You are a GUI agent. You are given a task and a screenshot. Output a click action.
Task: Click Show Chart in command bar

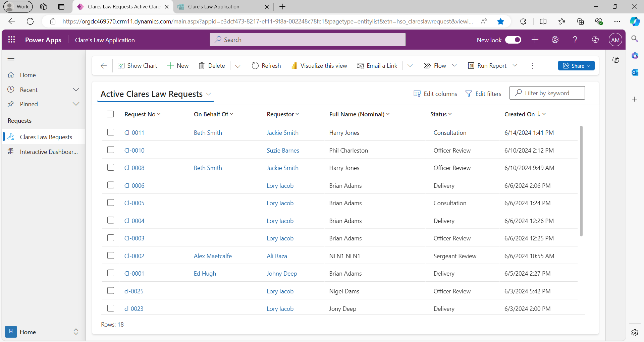click(x=137, y=66)
